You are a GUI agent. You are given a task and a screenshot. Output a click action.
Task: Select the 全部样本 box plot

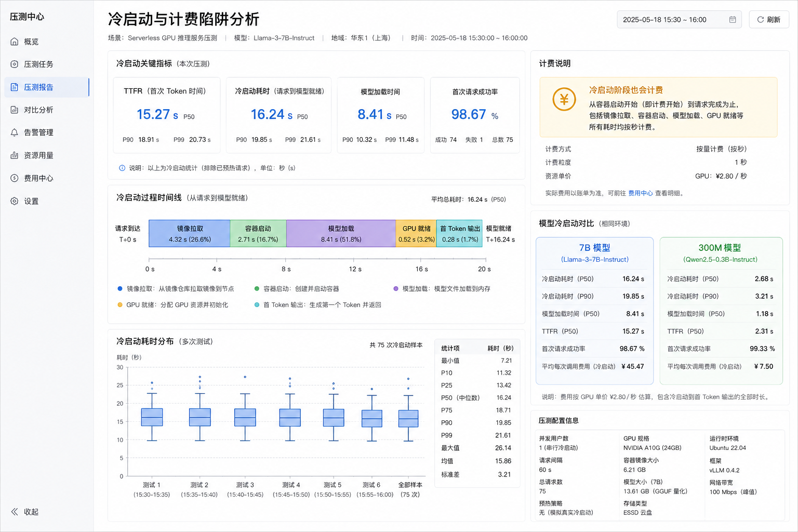[408, 418]
